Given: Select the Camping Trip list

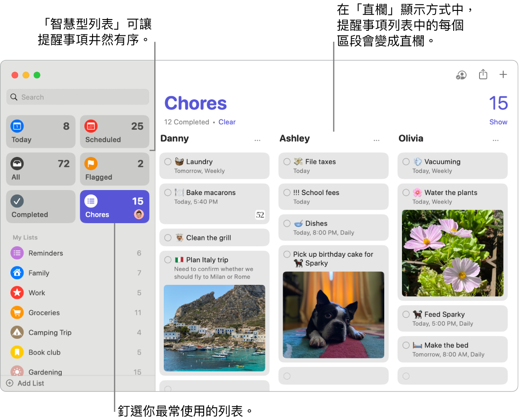Looking at the screenshot, I should [50, 332].
